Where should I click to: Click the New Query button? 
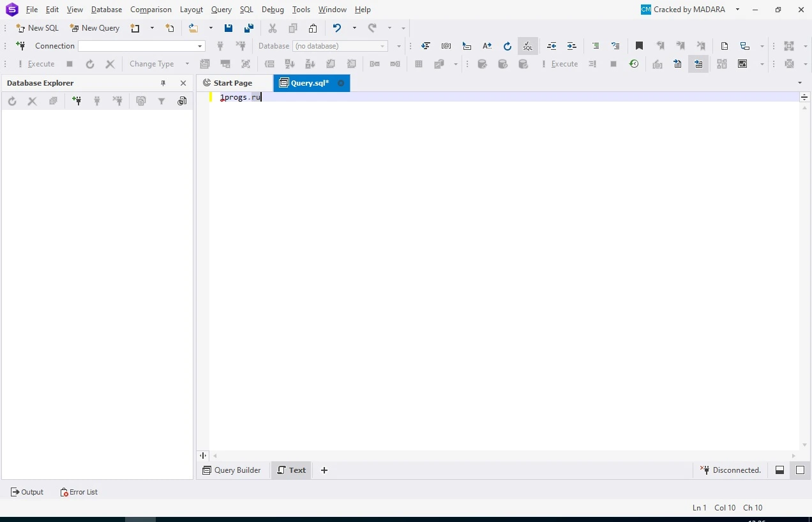(x=95, y=28)
